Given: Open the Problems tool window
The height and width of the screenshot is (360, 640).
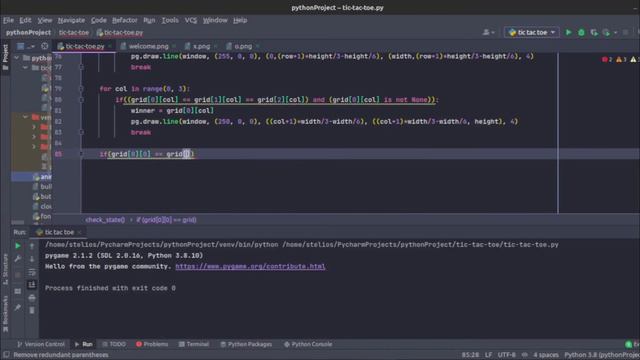Looking at the screenshot, I should (x=152, y=344).
